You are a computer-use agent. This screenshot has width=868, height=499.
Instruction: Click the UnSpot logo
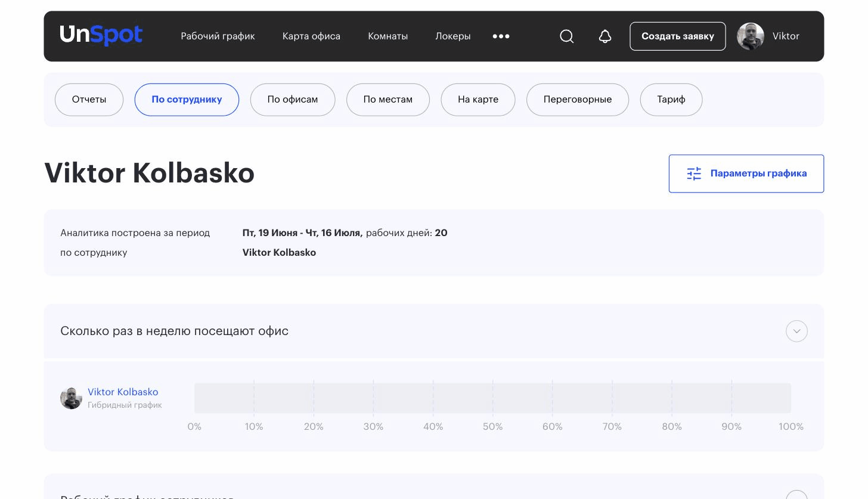[x=101, y=35]
